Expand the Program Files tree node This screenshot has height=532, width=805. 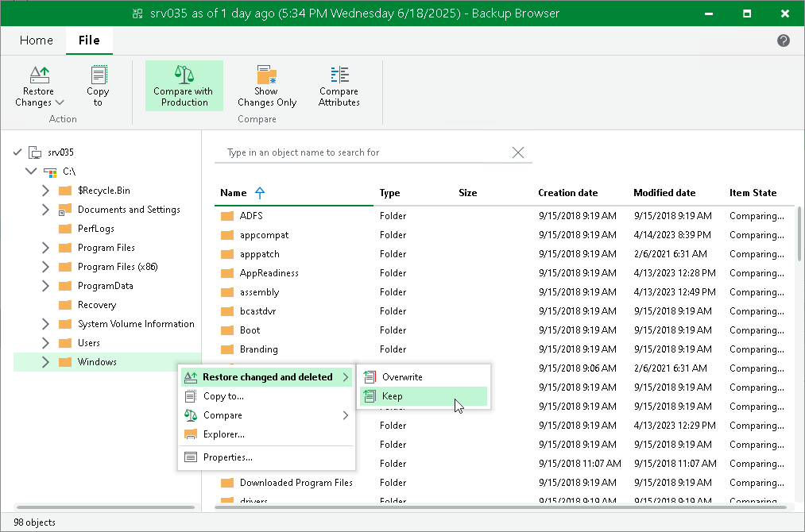point(45,248)
